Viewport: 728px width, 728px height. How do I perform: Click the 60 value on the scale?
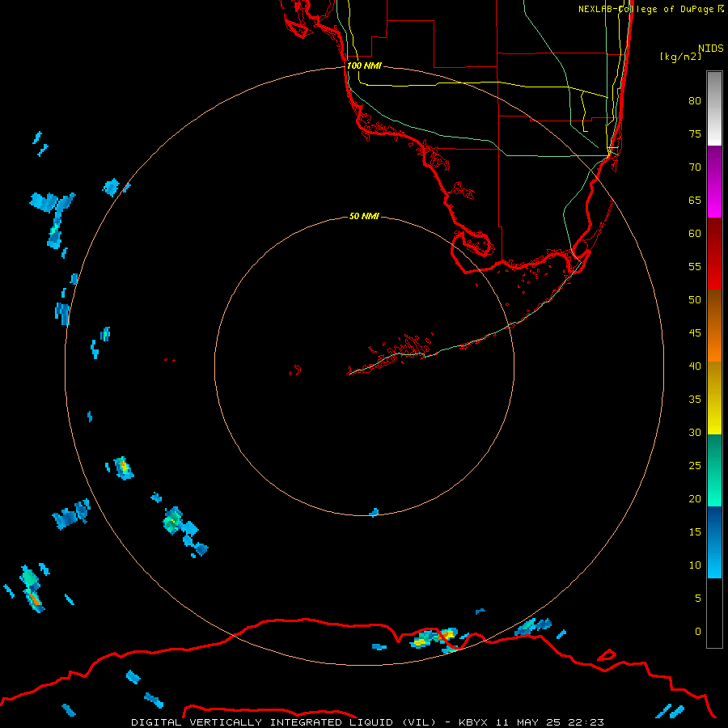[695, 234]
